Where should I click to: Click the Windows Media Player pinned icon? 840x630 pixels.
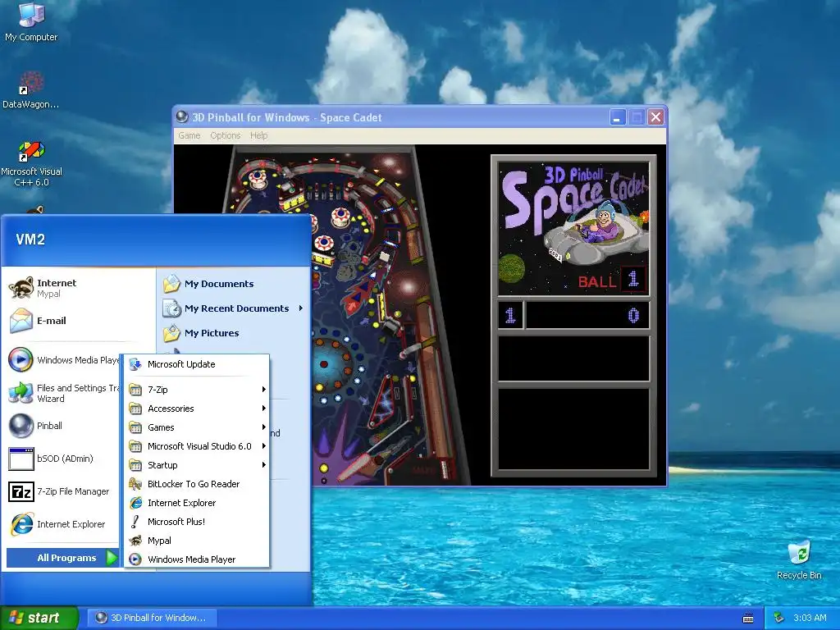coord(21,360)
